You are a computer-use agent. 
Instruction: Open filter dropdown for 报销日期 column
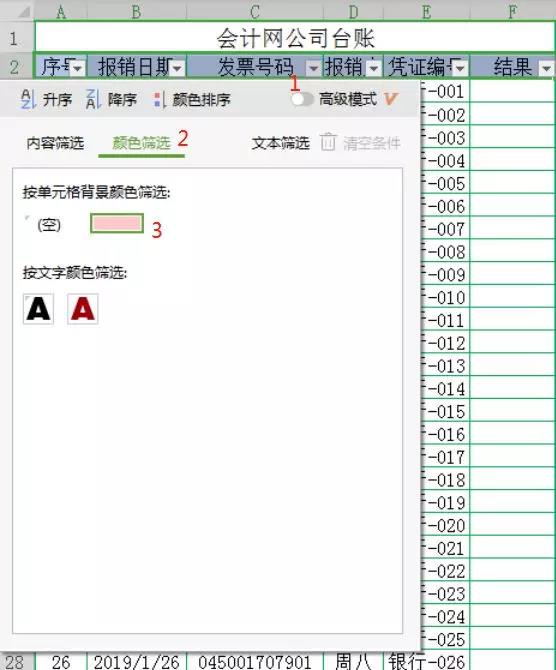point(177,68)
